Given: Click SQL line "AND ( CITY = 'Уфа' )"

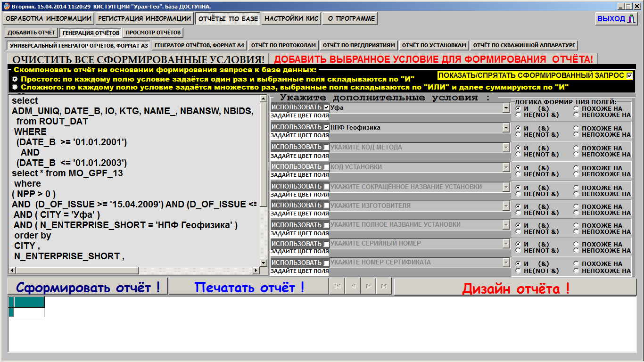Looking at the screenshot, I should click(57, 214).
